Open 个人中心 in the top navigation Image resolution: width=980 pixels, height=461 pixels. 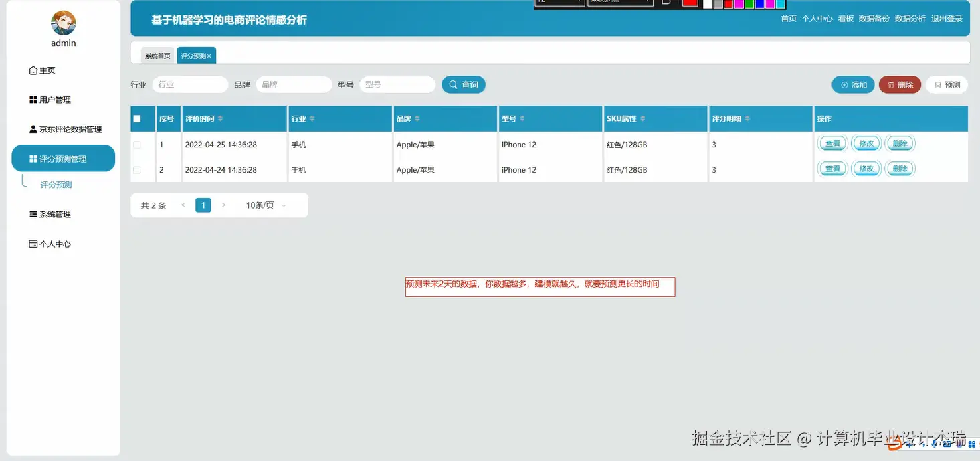[817, 19]
